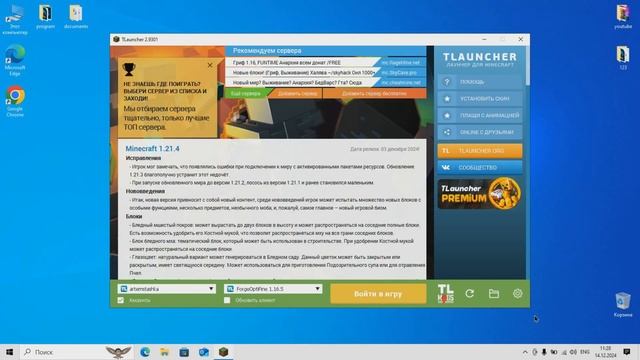The width and height of the screenshot is (640, 360).
Task: Toggle the Accounts checkbox
Action: coord(121,300)
